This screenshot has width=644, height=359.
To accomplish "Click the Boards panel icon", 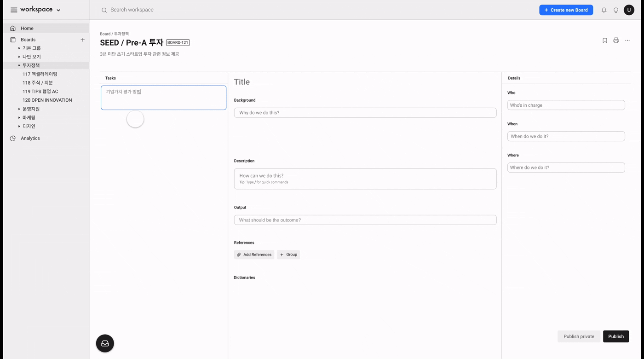I will click(13, 40).
